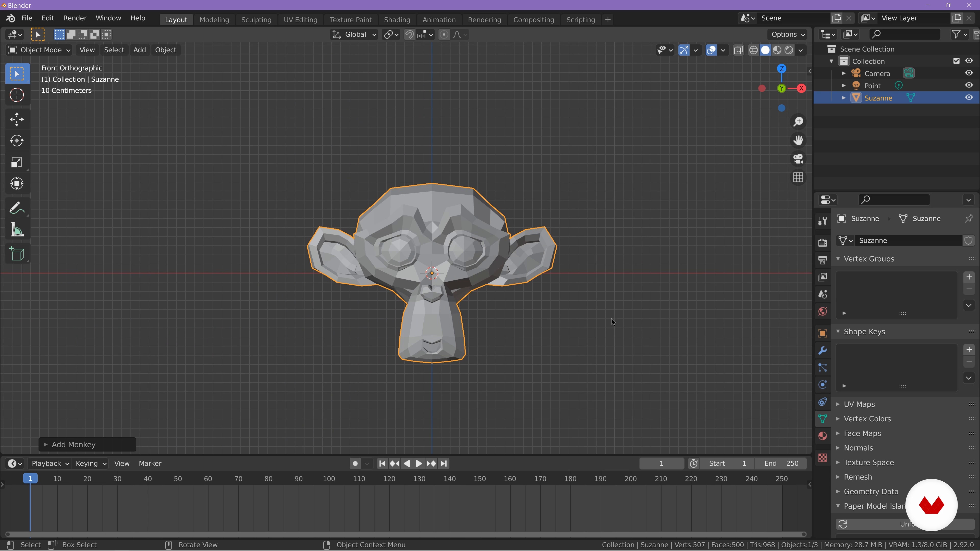Select the Move tool
980x551 pixels.
point(17,119)
